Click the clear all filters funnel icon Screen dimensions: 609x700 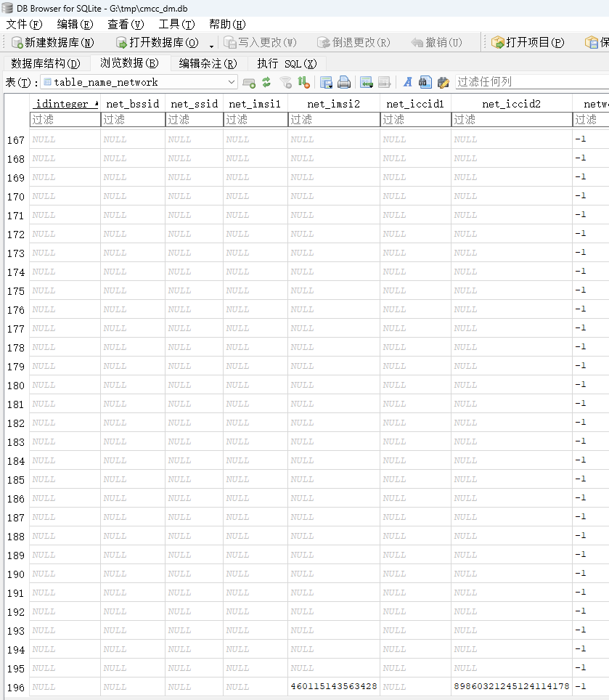(285, 82)
